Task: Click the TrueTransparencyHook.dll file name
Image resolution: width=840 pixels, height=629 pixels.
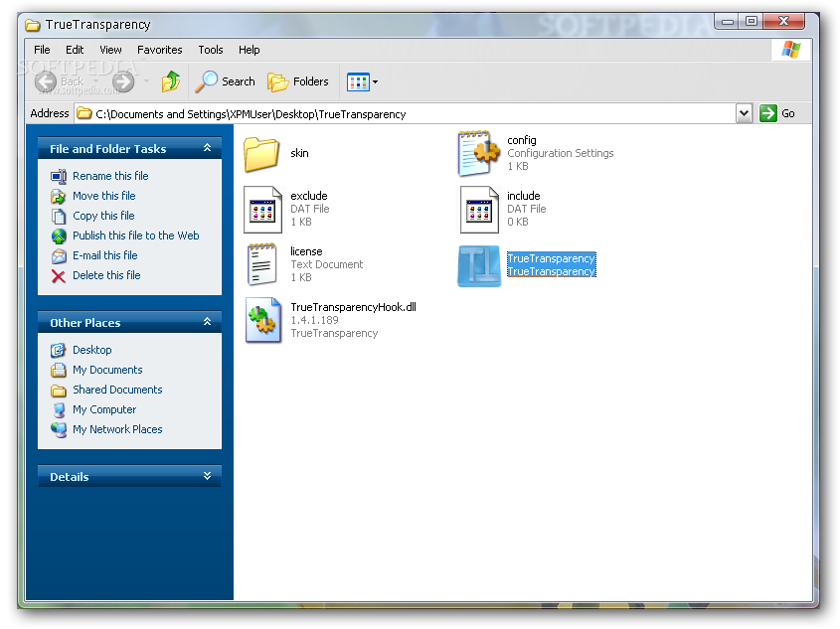Action: (x=353, y=307)
